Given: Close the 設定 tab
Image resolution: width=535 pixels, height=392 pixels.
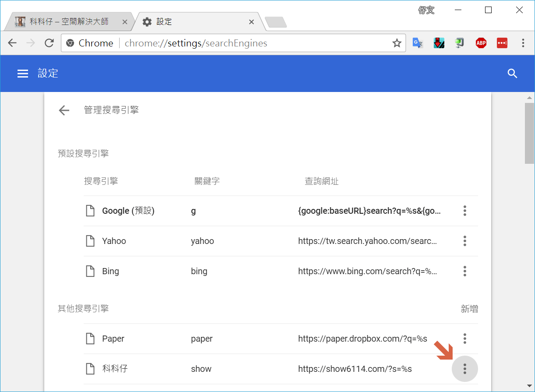Looking at the screenshot, I should click(252, 22).
